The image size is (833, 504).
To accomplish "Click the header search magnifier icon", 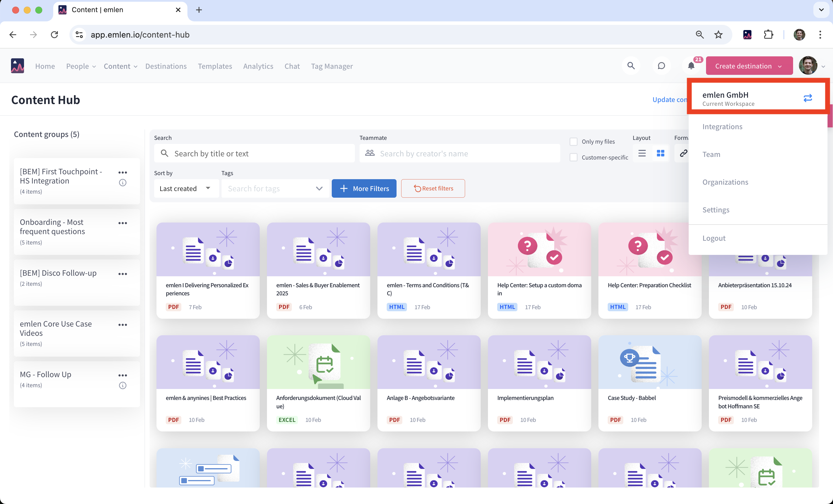I will [631, 66].
